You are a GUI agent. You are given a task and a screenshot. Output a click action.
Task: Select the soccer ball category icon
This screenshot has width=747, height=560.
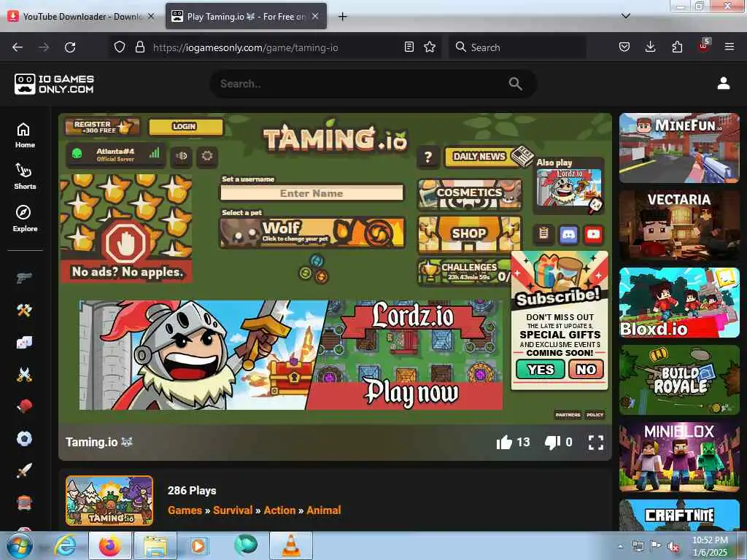[24, 438]
